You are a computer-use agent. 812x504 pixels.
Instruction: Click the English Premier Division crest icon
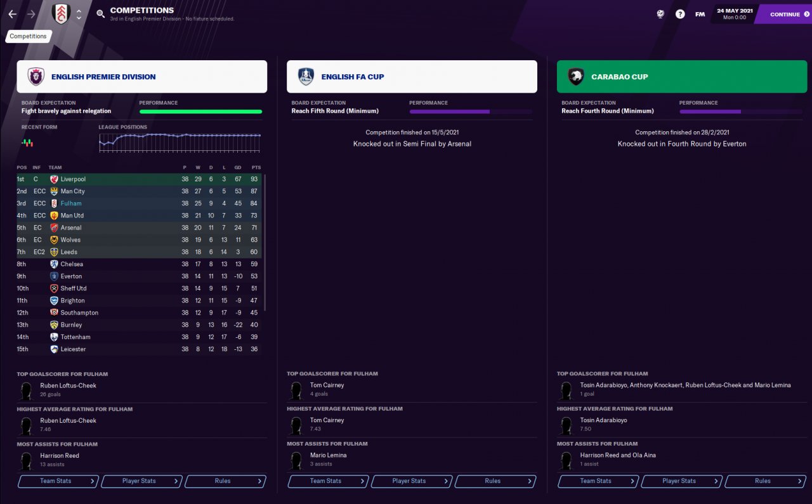(x=36, y=77)
